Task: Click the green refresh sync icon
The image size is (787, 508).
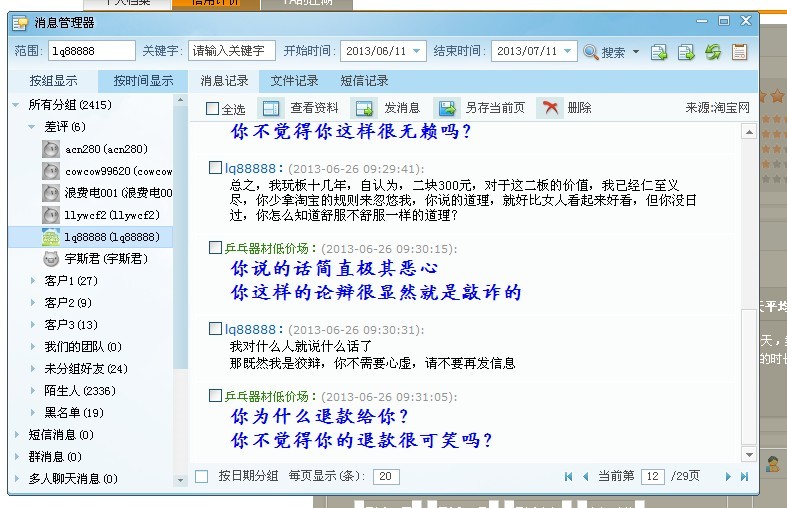Action: [713, 52]
